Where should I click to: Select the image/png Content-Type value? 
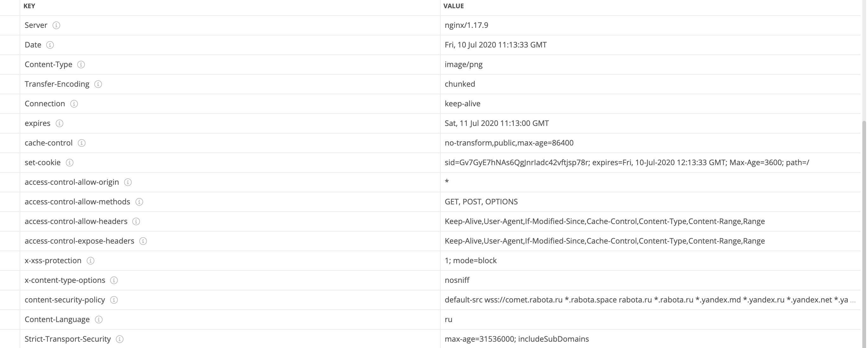pos(463,64)
